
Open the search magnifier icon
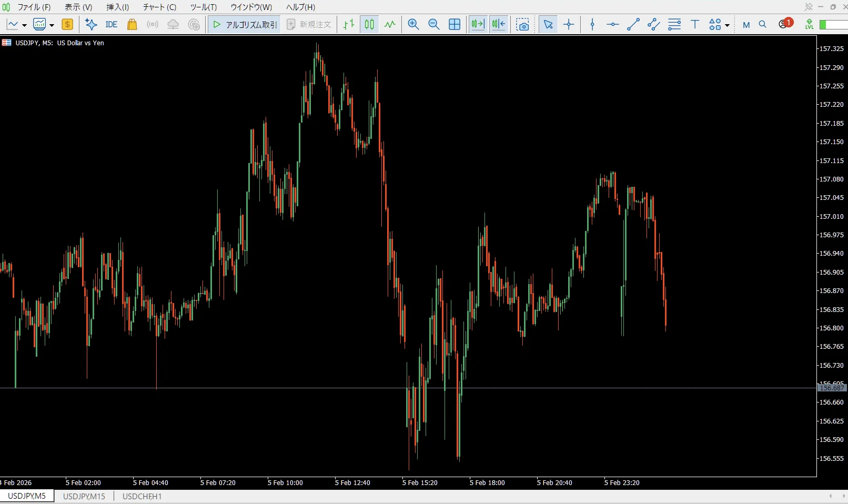(763, 24)
